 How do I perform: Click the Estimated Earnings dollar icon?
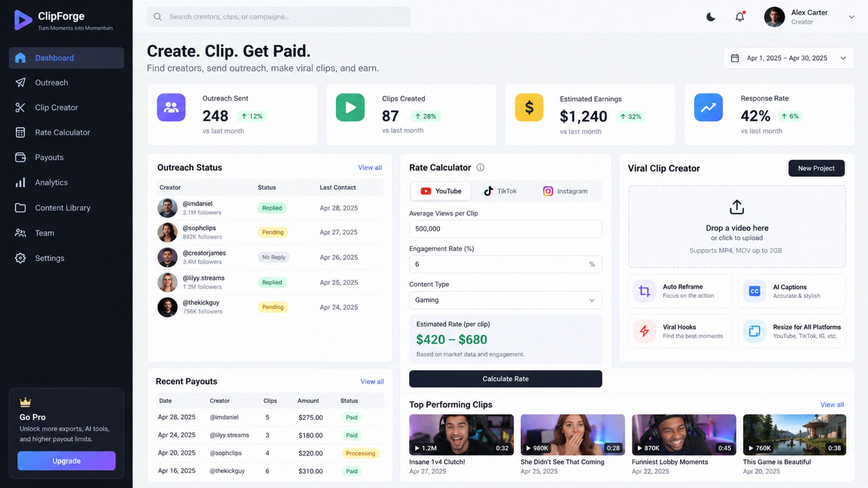point(529,107)
